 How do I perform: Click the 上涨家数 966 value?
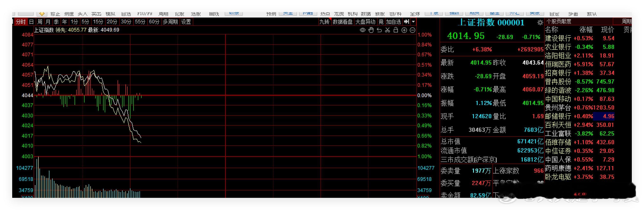click(539, 171)
